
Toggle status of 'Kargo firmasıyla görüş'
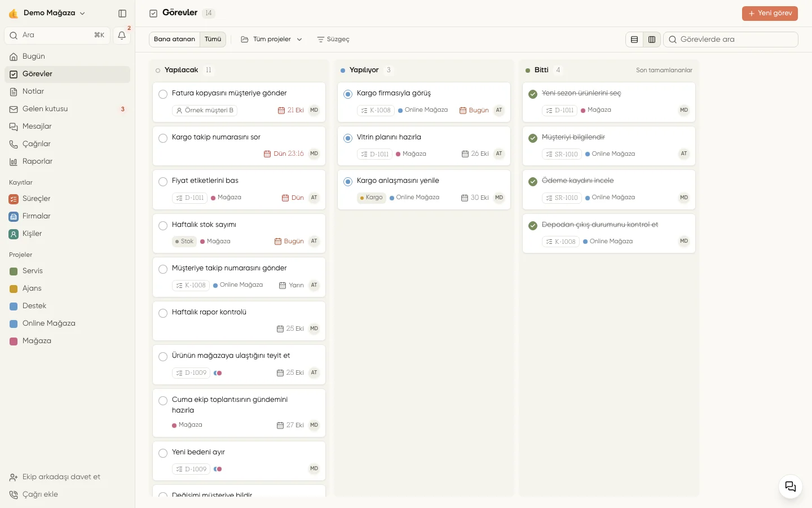click(348, 94)
